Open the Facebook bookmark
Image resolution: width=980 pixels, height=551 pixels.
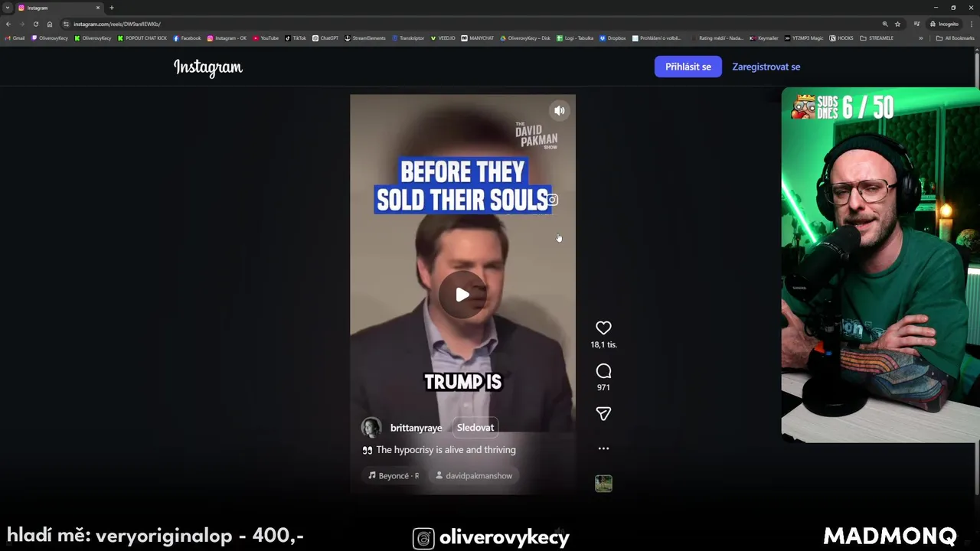[187, 37]
